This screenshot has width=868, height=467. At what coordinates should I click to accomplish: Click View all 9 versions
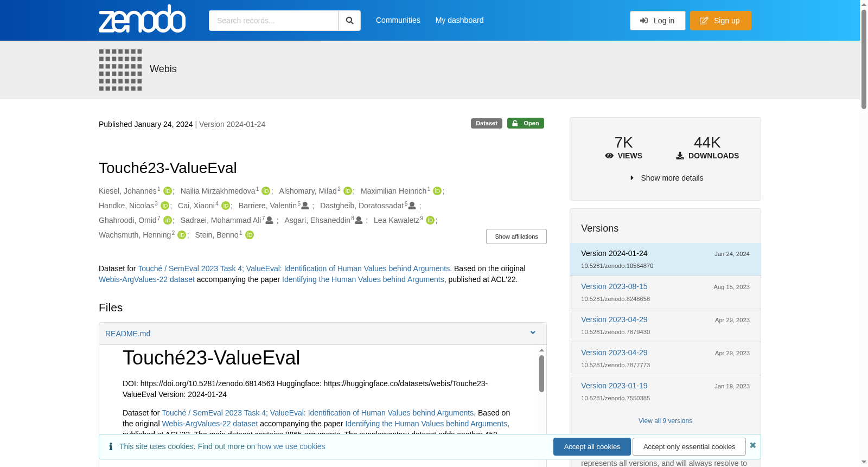click(665, 421)
